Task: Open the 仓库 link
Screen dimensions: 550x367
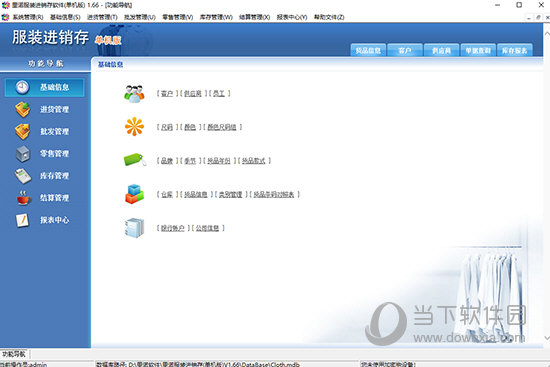Action: click(167, 194)
